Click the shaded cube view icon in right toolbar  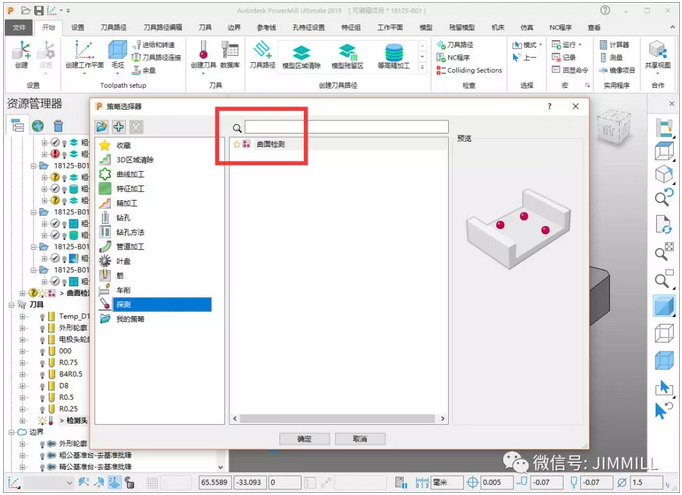tap(664, 306)
